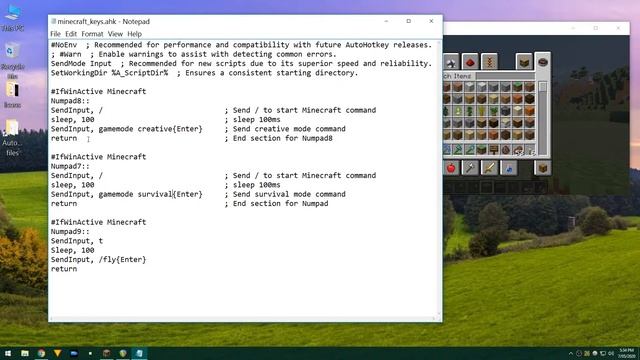
Task: Click the line 'SendInput, gamemode creative{Enter}'
Action: point(127,129)
